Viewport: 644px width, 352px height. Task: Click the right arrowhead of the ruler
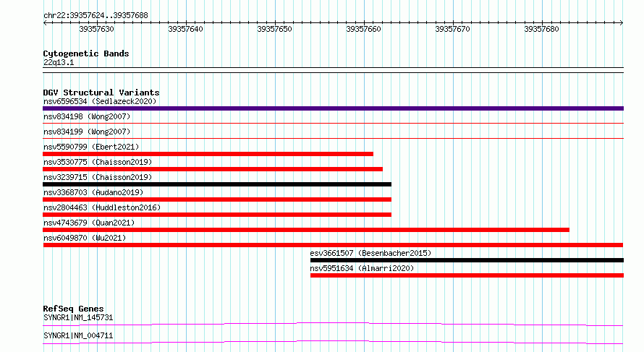tap(622, 23)
